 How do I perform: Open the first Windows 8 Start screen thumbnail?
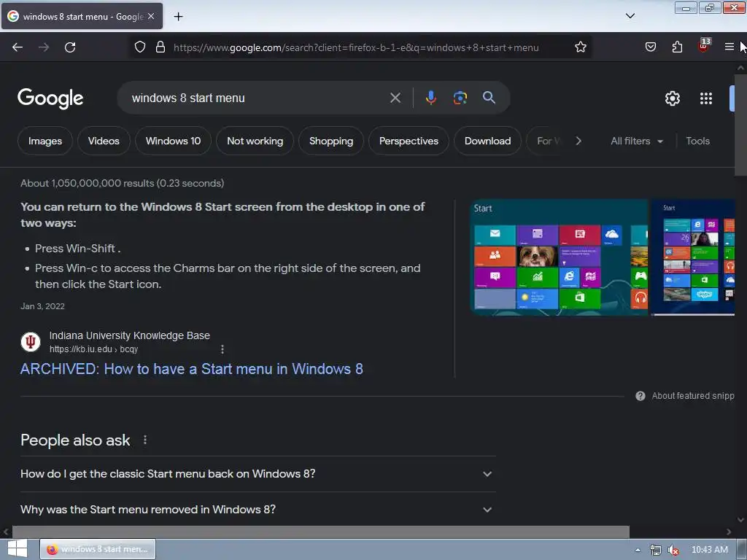(x=560, y=257)
